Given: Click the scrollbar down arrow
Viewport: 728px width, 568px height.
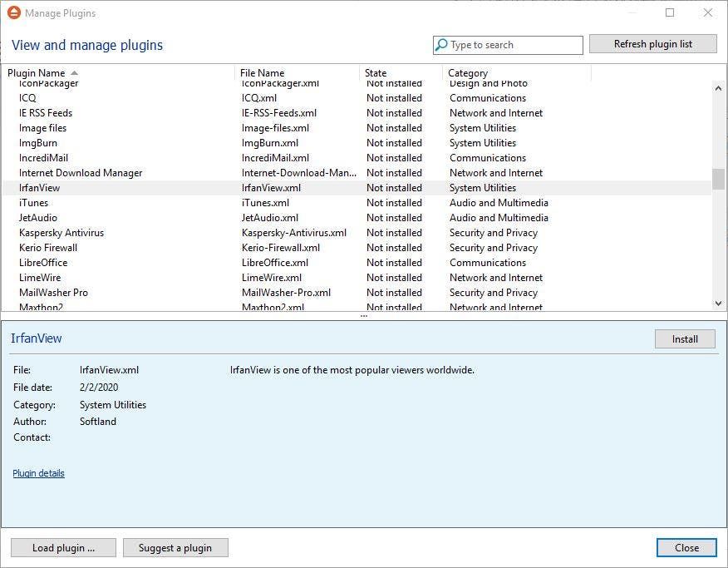Looking at the screenshot, I should (718, 304).
